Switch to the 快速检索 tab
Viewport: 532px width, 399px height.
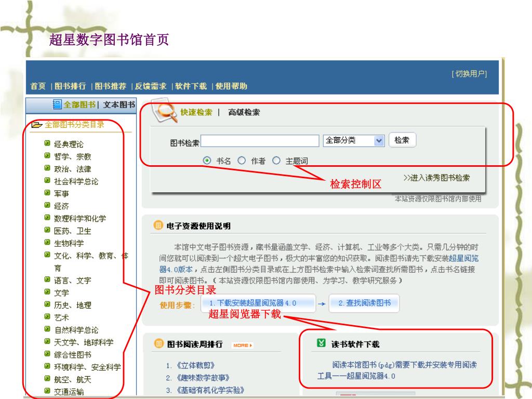pyautogui.click(x=196, y=112)
